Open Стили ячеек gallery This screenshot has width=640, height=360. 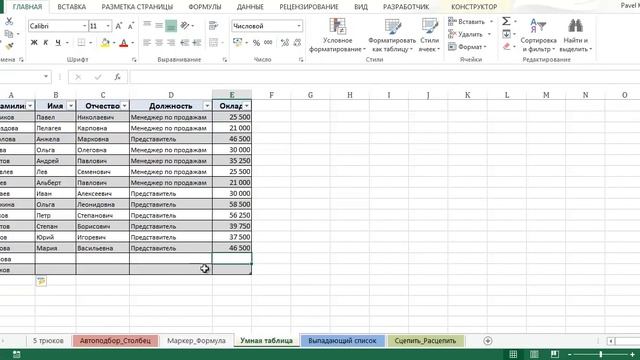[429, 35]
